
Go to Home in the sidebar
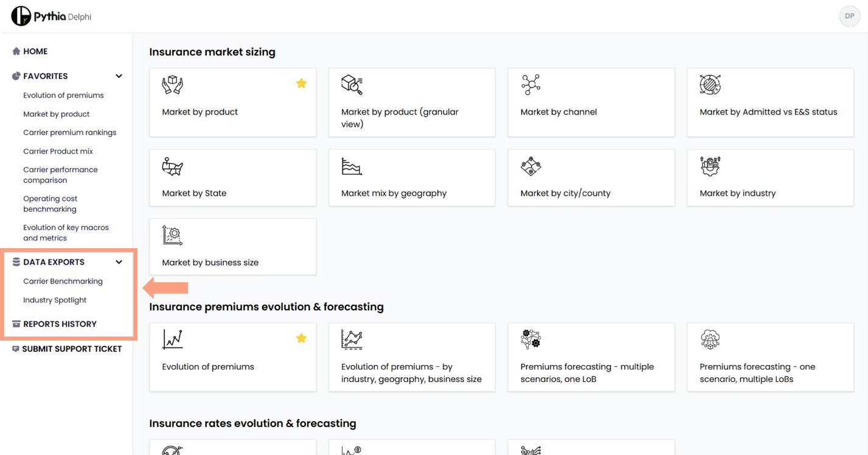pos(35,52)
